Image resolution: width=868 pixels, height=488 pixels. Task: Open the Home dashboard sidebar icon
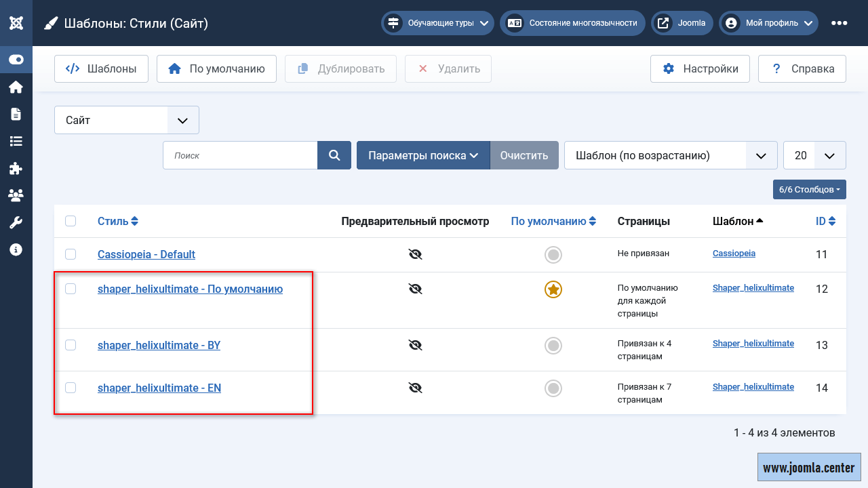click(x=16, y=87)
